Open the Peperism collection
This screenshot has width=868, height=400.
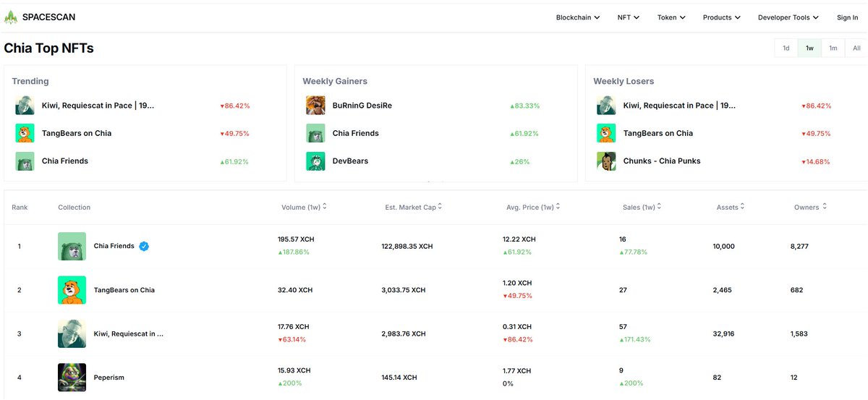[x=110, y=378]
